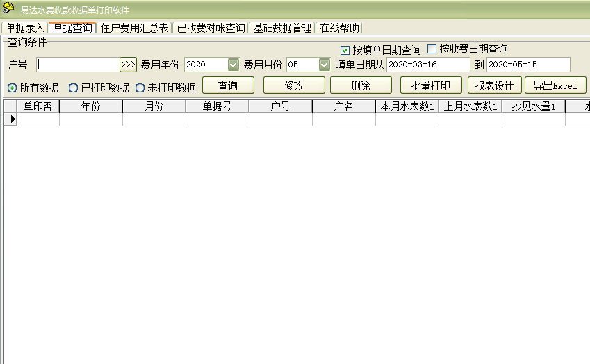Select the current row indicator arrow

click(10, 119)
